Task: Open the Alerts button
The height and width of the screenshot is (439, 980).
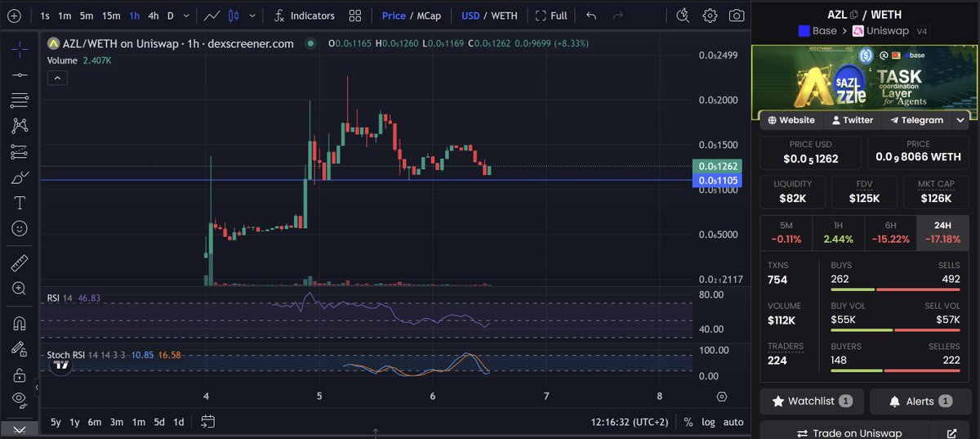Action: coord(920,401)
